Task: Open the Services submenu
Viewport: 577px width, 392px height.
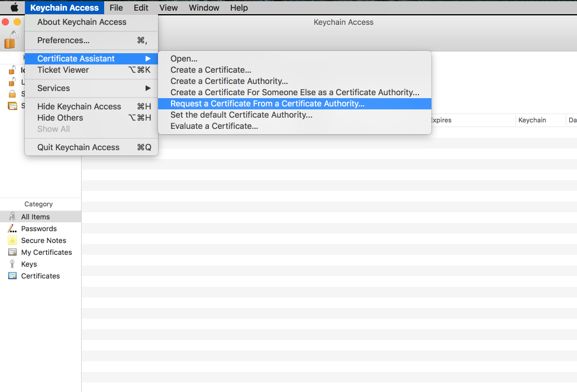Action: pos(91,88)
